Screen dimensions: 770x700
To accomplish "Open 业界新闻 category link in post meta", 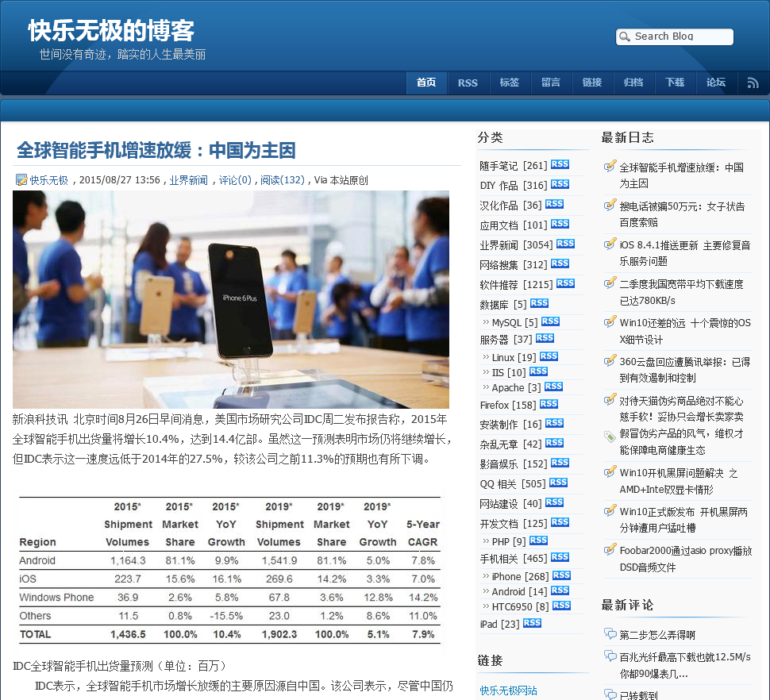I will tap(189, 180).
